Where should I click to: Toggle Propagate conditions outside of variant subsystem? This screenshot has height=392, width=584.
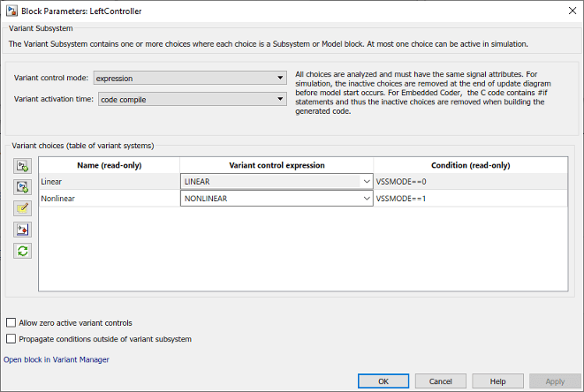pos(11,338)
